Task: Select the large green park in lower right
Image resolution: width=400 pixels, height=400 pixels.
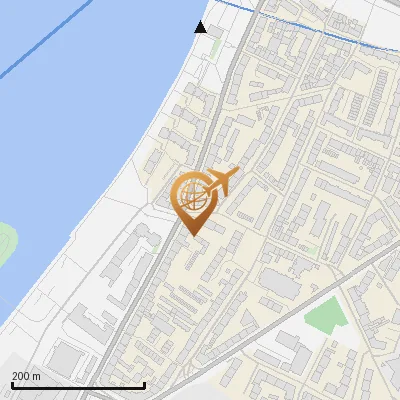Action: click(326, 315)
